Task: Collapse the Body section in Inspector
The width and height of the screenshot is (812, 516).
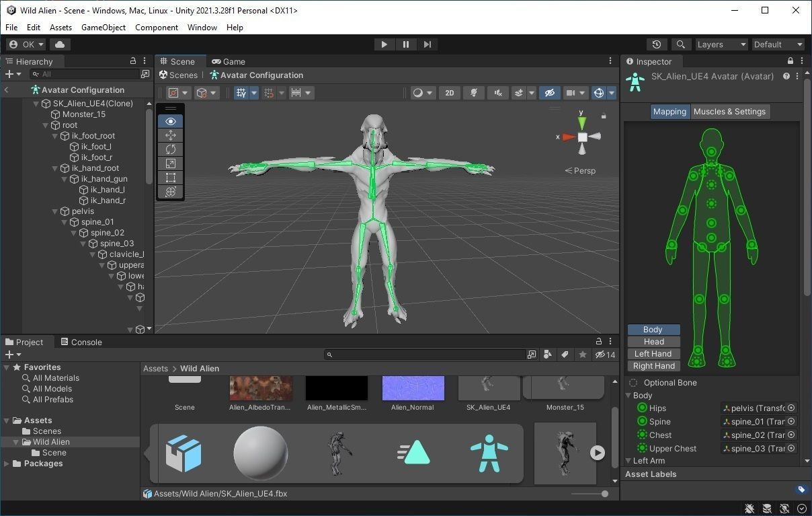Action: 629,396
